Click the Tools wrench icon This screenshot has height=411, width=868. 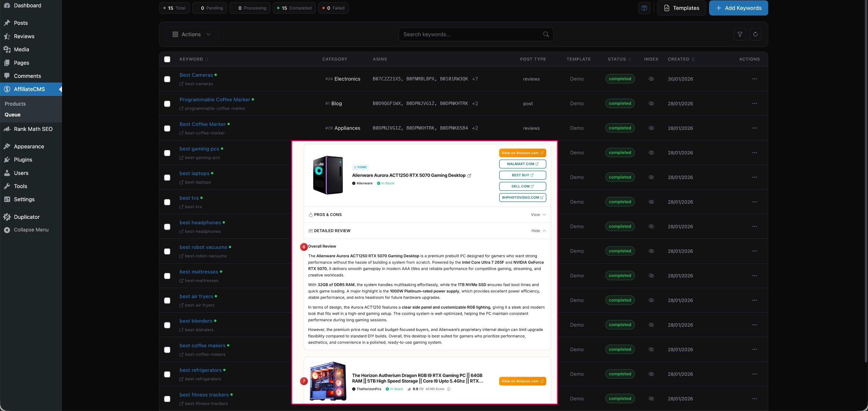click(x=7, y=186)
